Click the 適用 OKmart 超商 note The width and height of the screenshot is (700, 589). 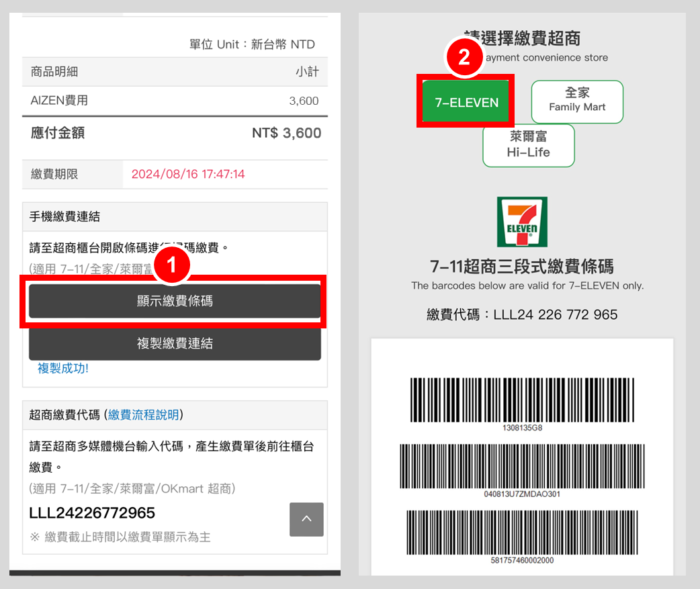[x=132, y=489]
